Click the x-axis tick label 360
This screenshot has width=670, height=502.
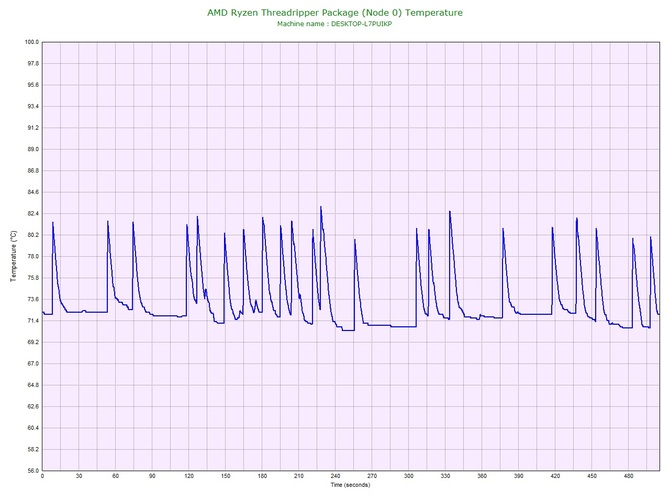coord(482,476)
